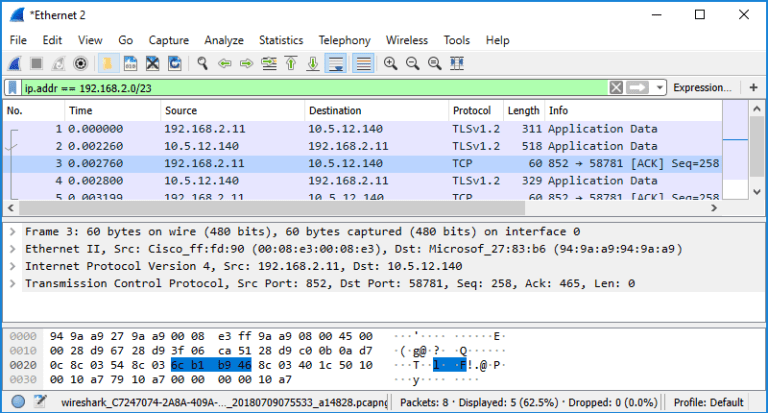Sort by the Length column header
This screenshot has height=413, width=768.
(524, 111)
